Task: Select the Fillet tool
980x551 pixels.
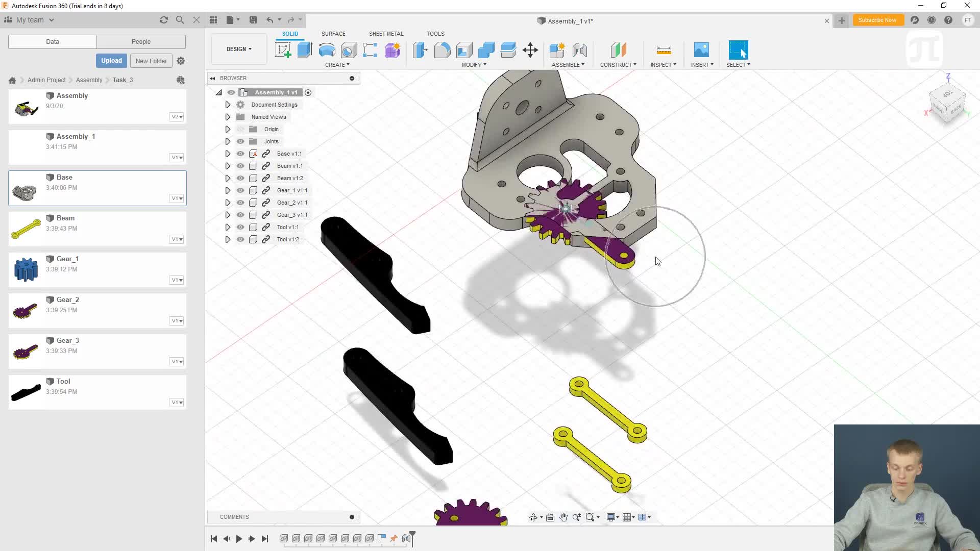Action: (442, 50)
